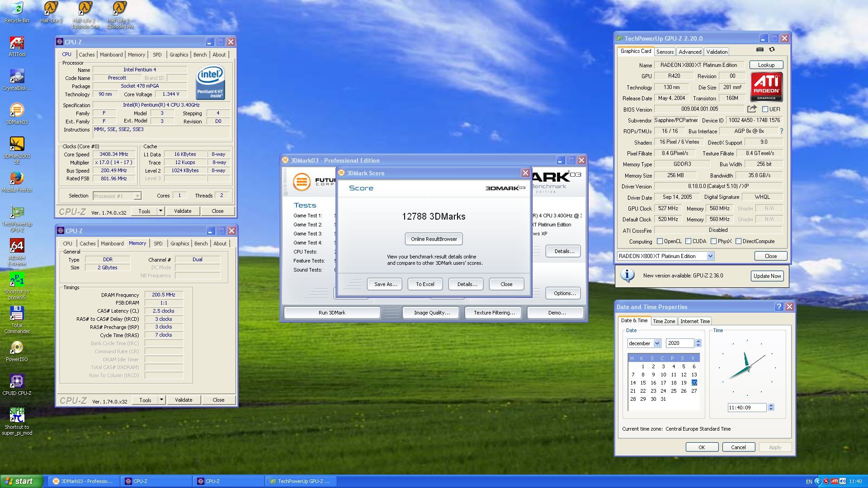
Task: Launch the 3DMark2001 SE desktop icon
Action: coord(17,150)
